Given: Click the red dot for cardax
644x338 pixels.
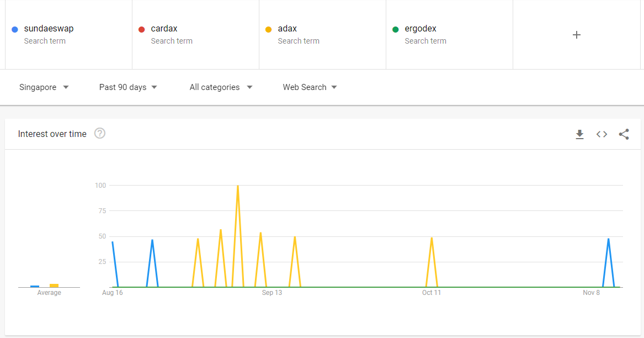Looking at the screenshot, I should point(142,29).
